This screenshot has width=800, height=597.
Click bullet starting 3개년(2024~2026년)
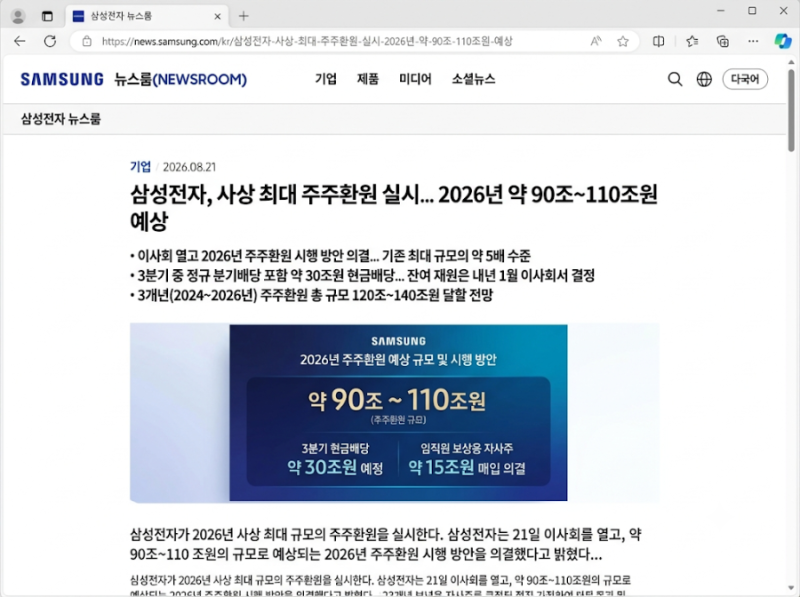(311, 294)
